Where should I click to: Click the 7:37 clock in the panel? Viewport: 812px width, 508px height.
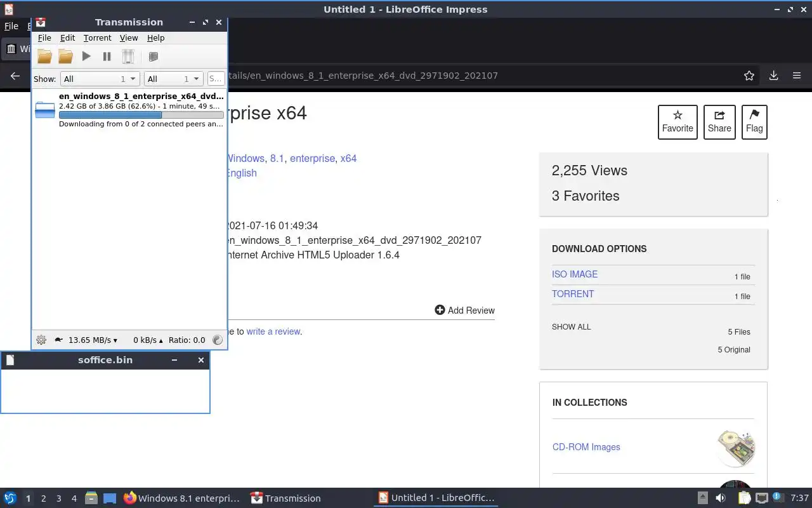[x=799, y=498]
